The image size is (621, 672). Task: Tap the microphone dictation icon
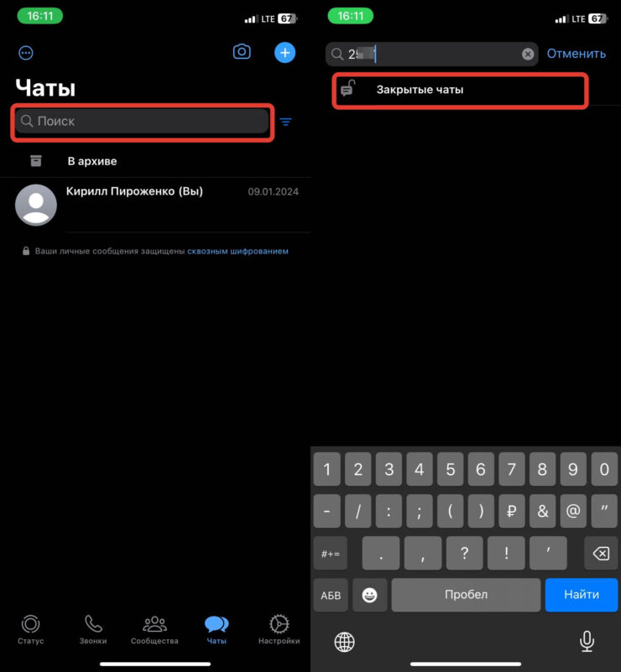pyautogui.click(x=587, y=641)
